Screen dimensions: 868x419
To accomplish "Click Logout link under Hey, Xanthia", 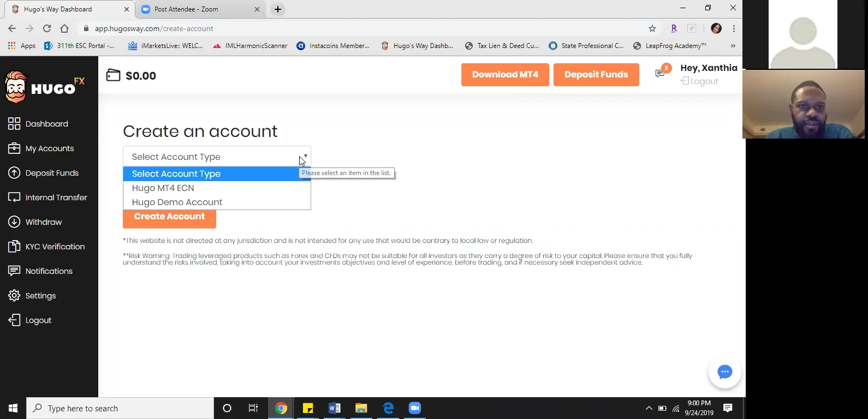I will pyautogui.click(x=699, y=81).
